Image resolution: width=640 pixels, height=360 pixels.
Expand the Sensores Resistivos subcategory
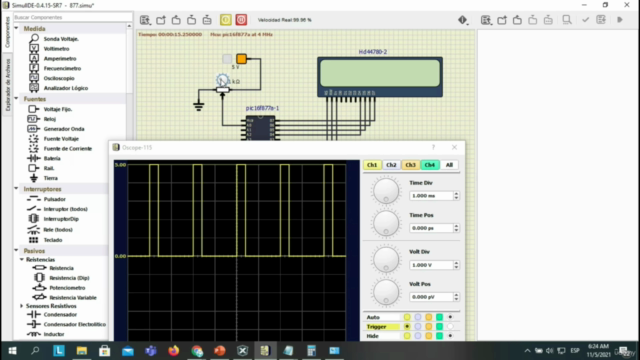pyautogui.click(x=22, y=306)
